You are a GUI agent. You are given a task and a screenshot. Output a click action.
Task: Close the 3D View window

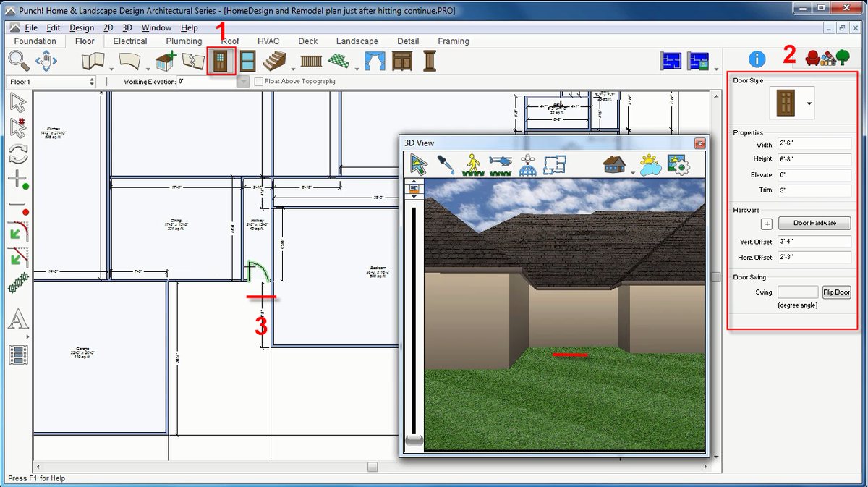pos(699,143)
